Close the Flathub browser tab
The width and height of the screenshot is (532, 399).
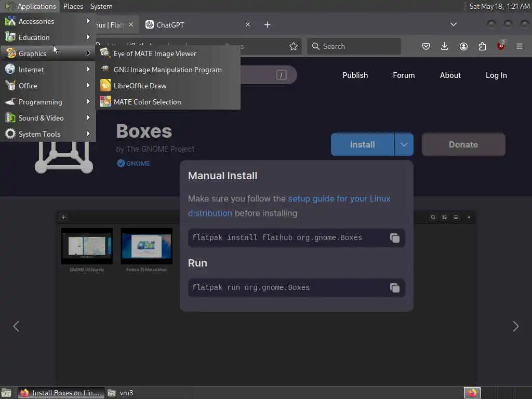(131, 24)
